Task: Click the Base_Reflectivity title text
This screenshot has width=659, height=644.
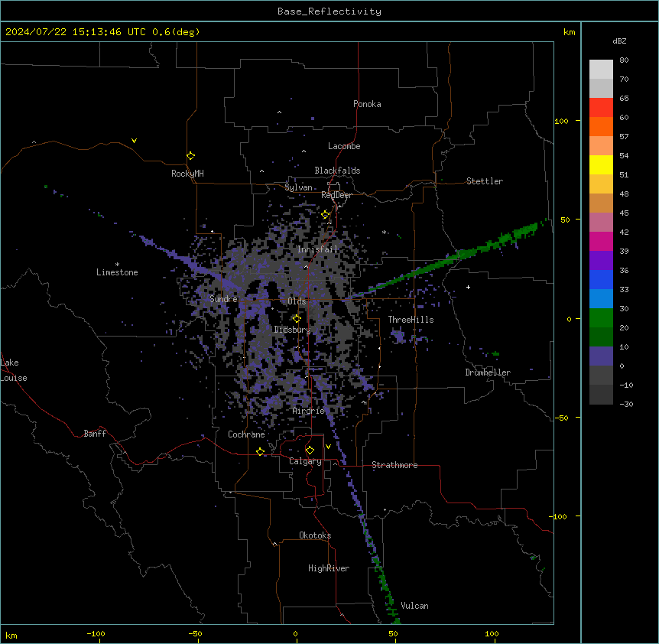Action: click(x=329, y=11)
